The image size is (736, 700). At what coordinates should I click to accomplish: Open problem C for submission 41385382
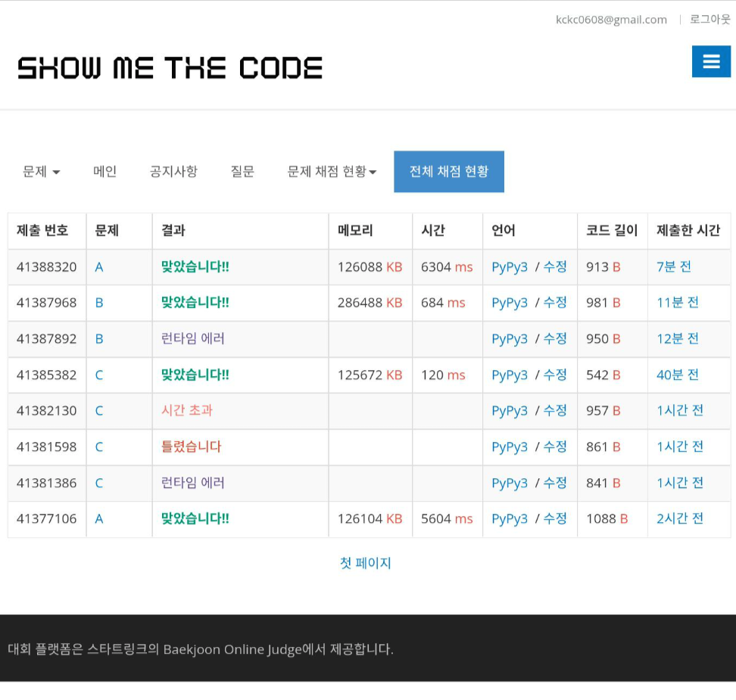99,375
